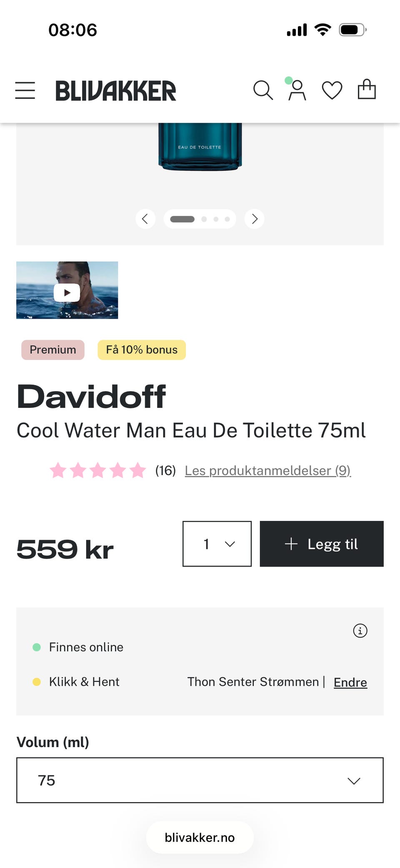Screen dimensions: 400x868
Task: Tap the search magnifier icon
Action: pos(263,90)
